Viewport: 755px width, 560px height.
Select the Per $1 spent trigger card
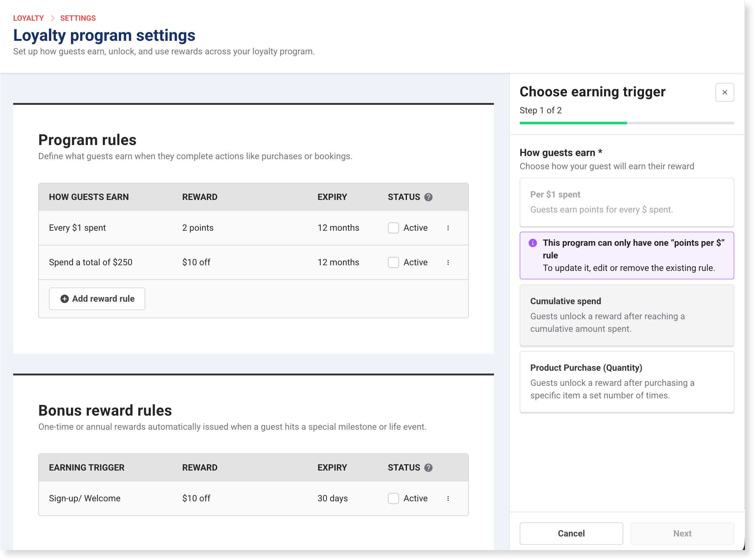[627, 202]
